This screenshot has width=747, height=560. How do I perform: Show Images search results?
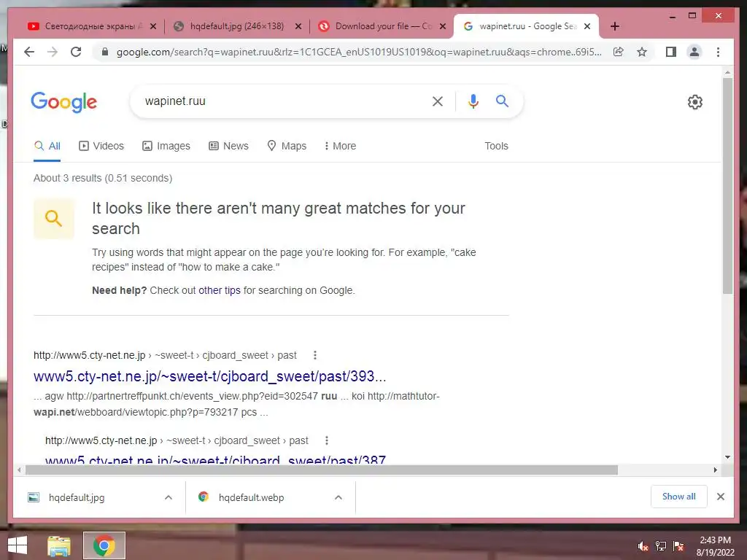coord(166,146)
